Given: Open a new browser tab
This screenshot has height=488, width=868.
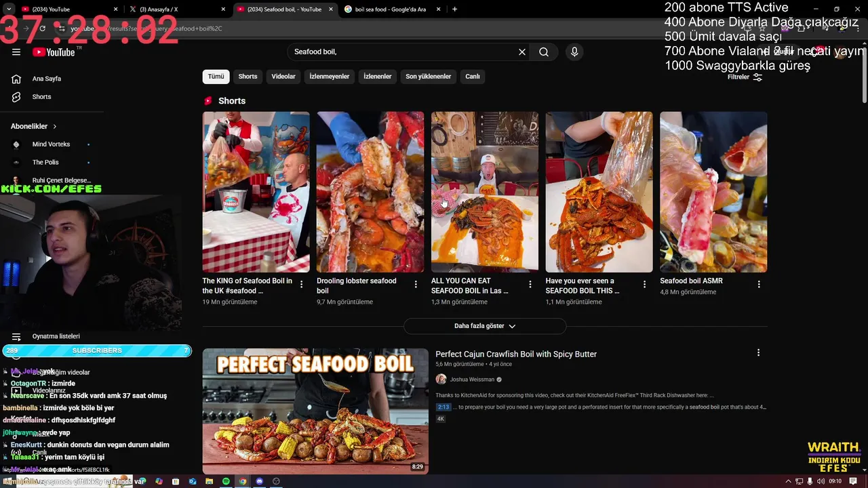Looking at the screenshot, I should (x=454, y=9).
